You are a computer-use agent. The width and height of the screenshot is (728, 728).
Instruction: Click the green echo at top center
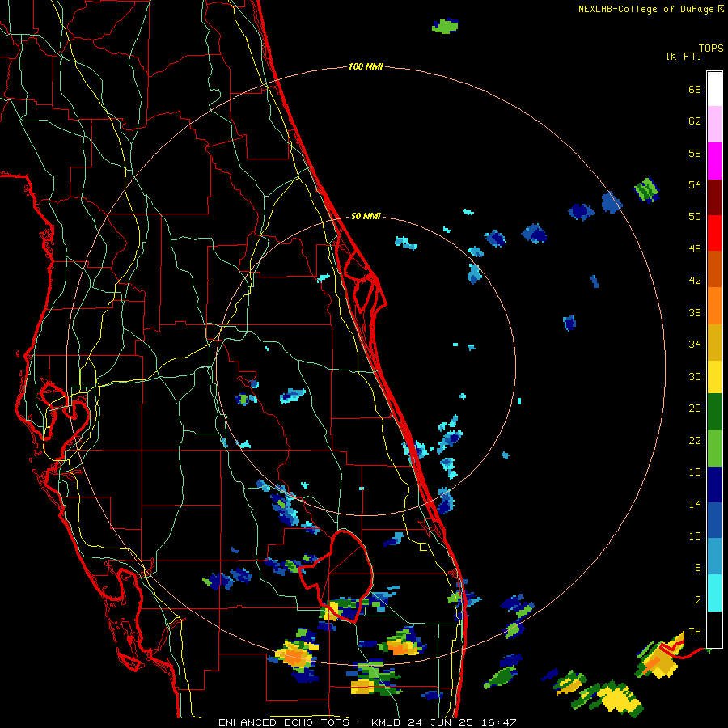(445, 26)
